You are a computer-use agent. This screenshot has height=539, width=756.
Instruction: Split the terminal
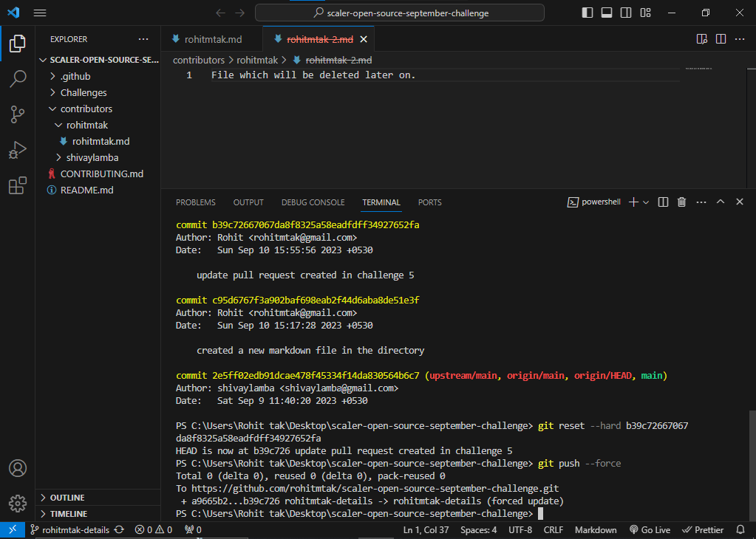coord(662,202)
